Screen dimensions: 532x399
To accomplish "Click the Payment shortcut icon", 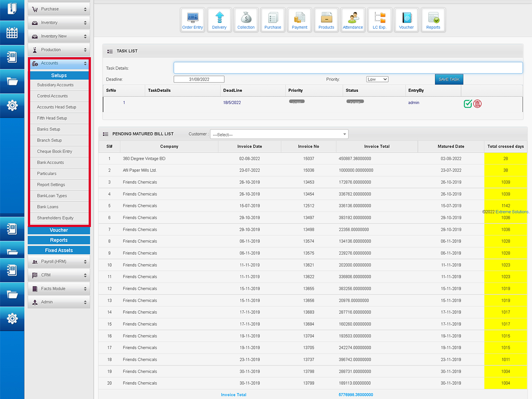I will click(x=300, y=20).
